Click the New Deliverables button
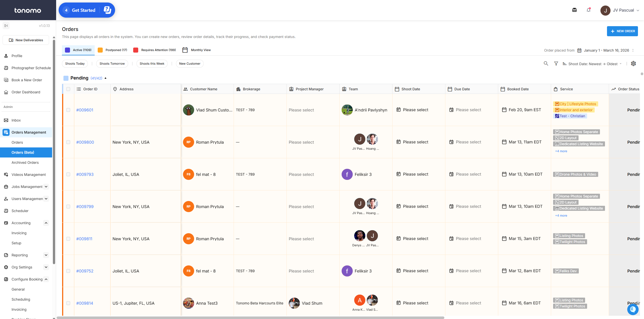Screen dimensions: 644x319 (26, 40)
